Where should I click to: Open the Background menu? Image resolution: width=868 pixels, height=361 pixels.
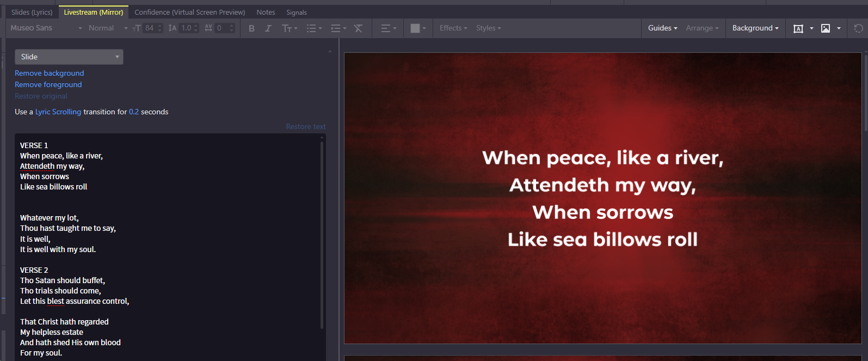coord(755,28)
